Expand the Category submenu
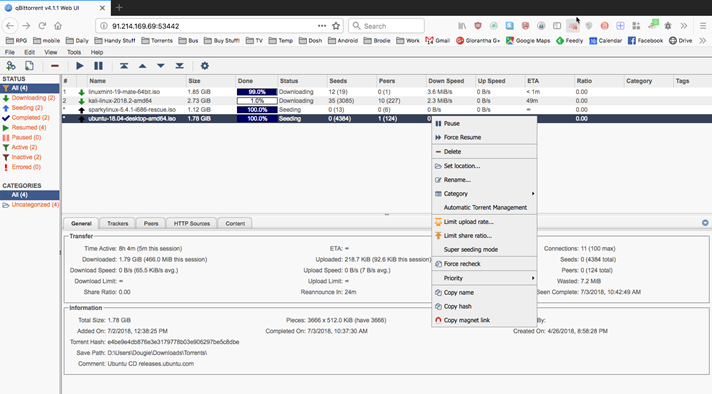This screenshot has width=712, height=394. (x=484, y=193)
